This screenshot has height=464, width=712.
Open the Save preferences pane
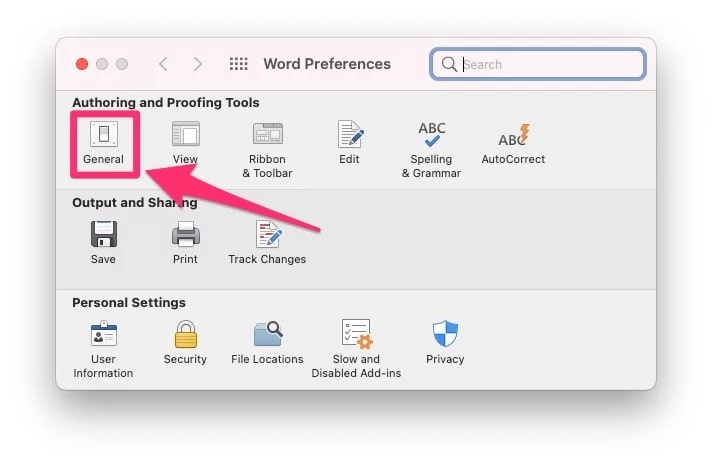point(104,242)
